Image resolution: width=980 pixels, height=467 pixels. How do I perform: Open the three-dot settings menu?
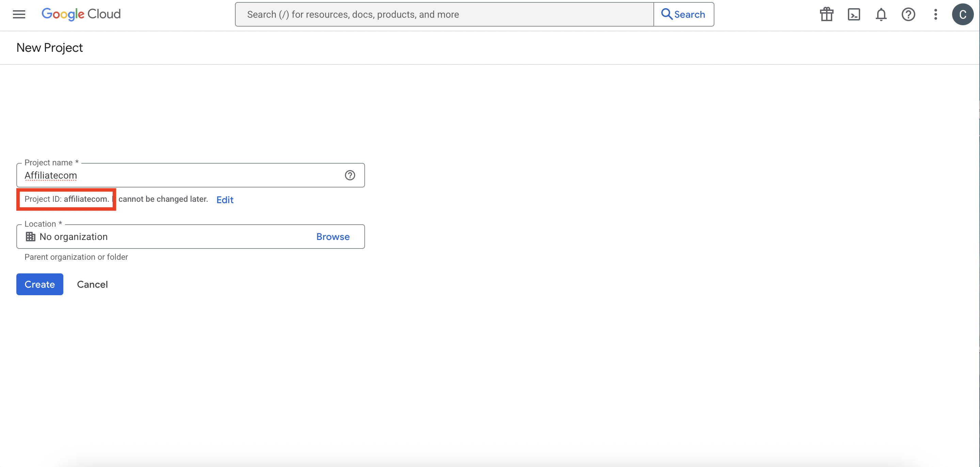[x=935, y=14]
